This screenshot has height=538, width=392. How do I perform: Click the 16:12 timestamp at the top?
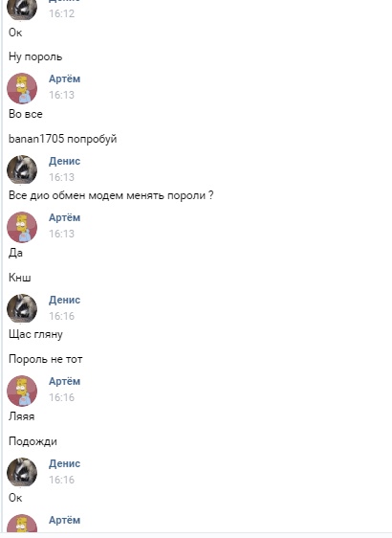[62, 13]
